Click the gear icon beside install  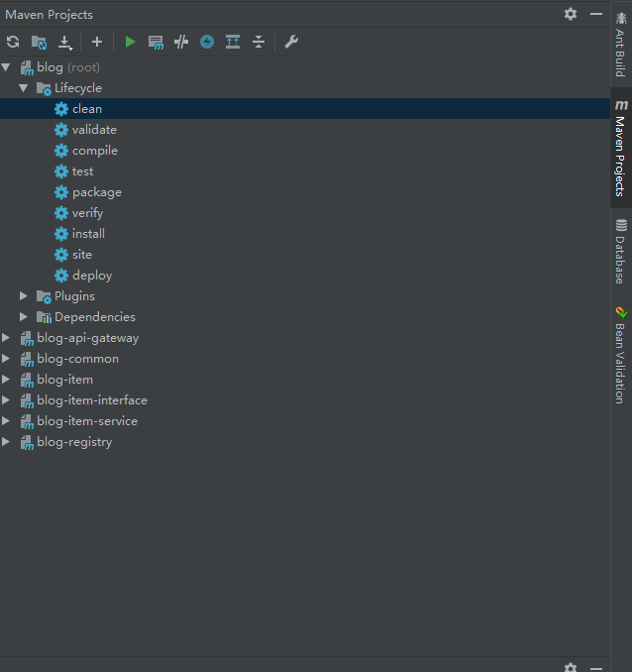tap(61, 234)
